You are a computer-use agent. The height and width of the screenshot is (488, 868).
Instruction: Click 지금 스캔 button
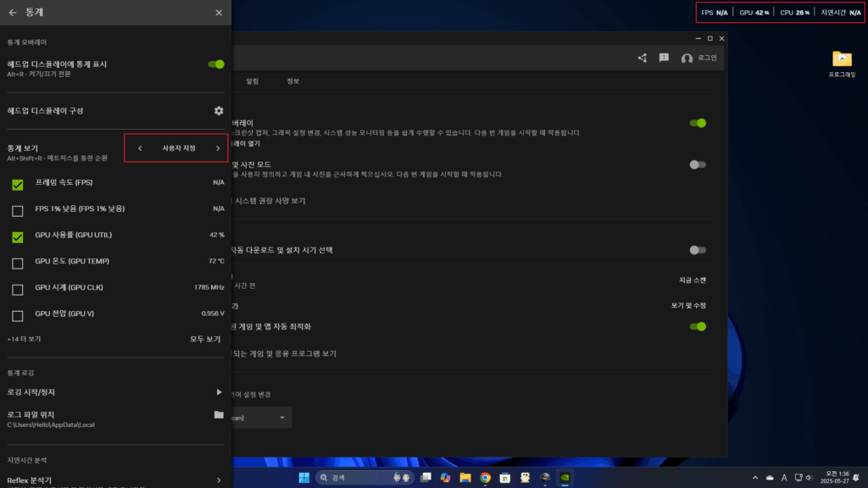(693, 280)
